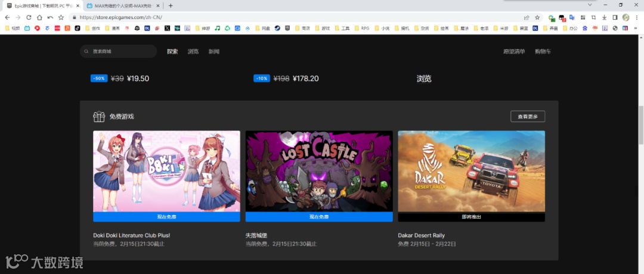Image resolution: width=644 pixels, height=274 pixels.
Task: Open the downloads arrow icon
Action: click(x=604, y=17)
